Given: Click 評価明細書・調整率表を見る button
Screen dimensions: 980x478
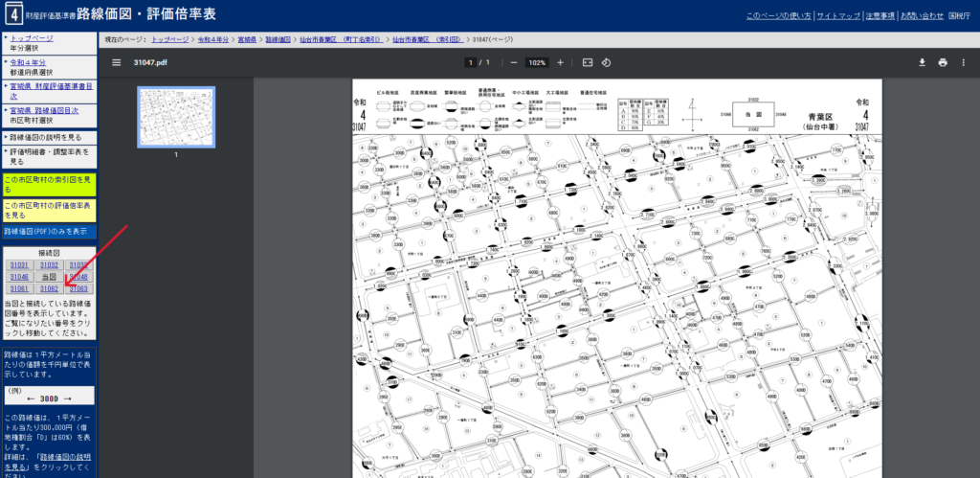Looking at the screenshot, I should 50,156.
